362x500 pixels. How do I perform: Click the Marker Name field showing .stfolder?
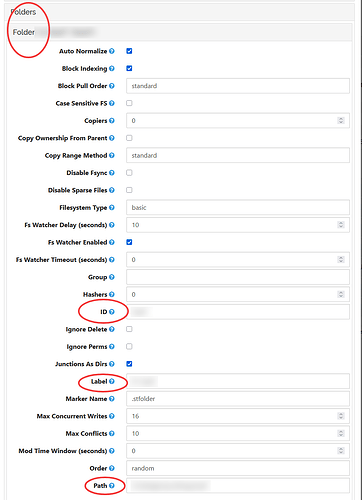238,399
